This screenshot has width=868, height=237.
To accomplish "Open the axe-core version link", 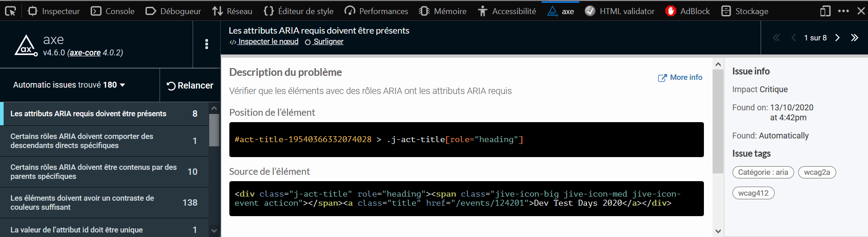I will tap(85, 53).
